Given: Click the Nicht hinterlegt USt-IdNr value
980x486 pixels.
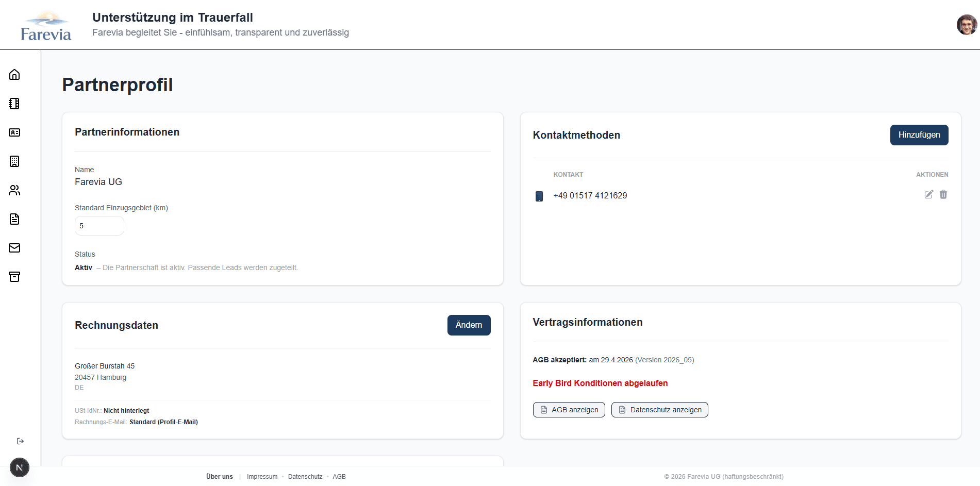Looking at the screenshot, I should [126, 411].
